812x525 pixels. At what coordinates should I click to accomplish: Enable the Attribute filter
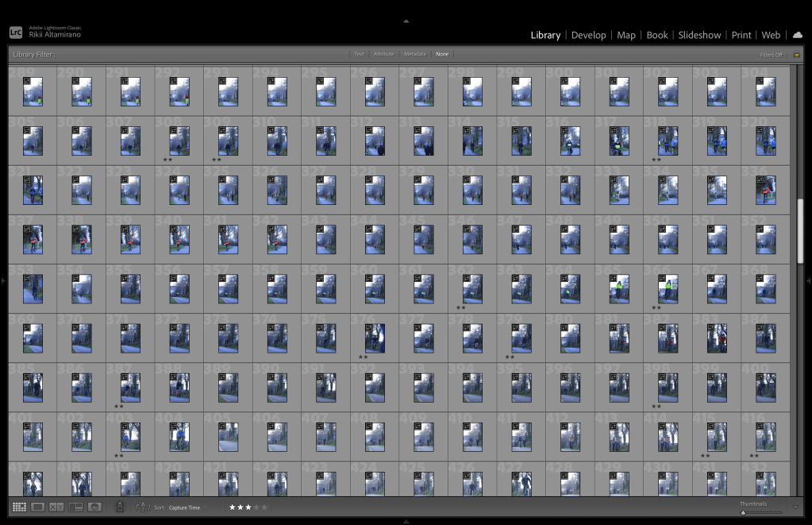[x=383, y=54]
